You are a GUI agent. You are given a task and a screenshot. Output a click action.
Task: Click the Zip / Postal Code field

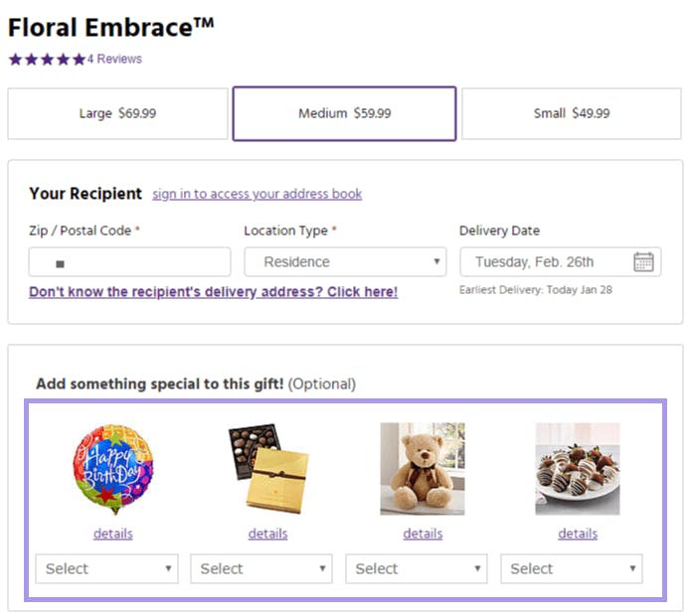click(x=129, y=261)
